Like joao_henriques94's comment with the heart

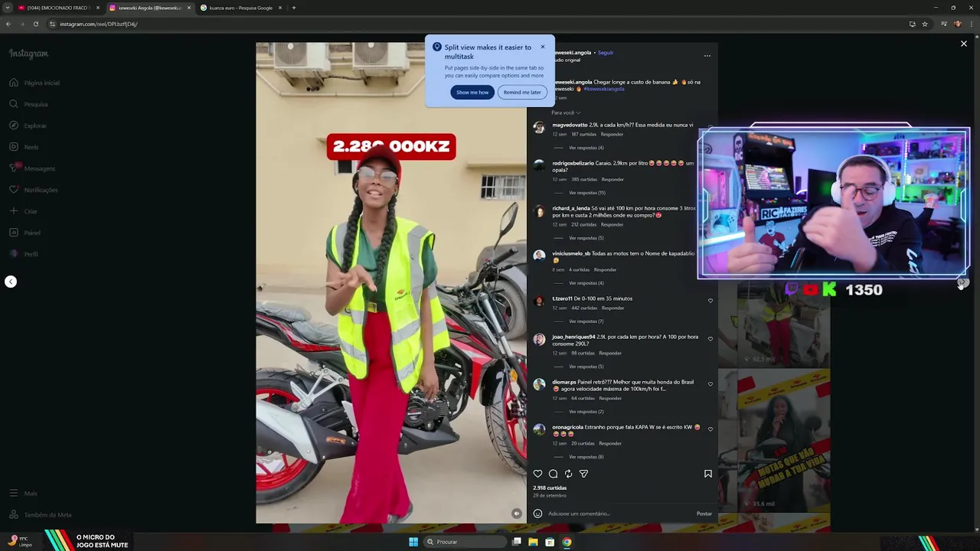click(x=710, y=339)
